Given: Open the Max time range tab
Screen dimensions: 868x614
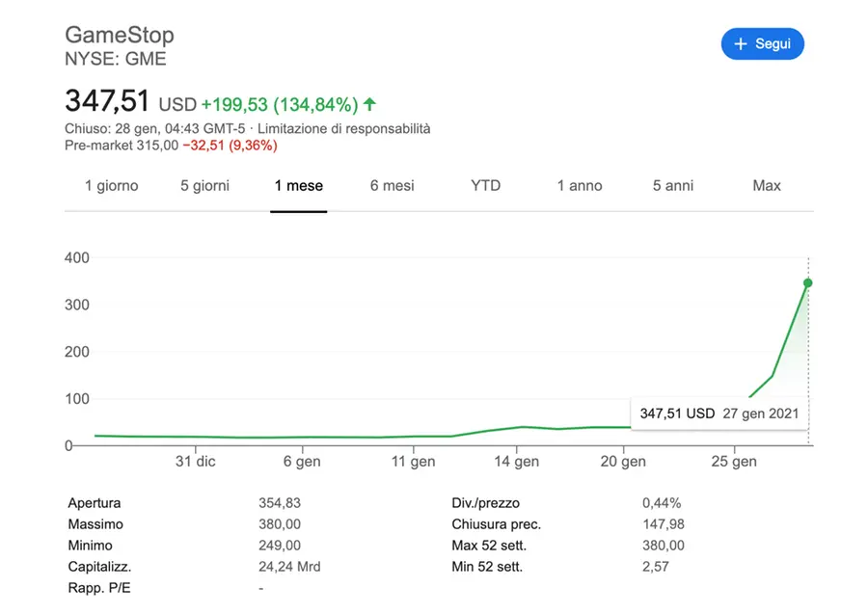Looking at the screenshot, I should coord(766,185).
